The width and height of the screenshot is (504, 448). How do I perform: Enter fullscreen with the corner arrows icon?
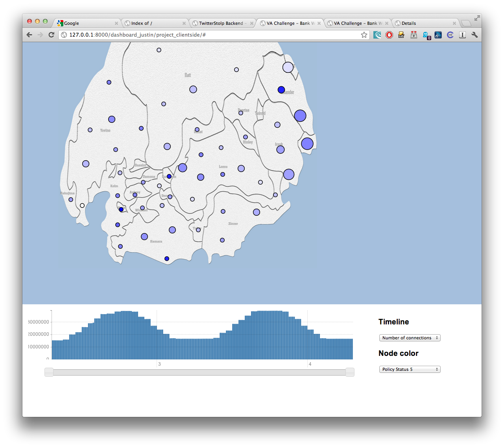477,18
